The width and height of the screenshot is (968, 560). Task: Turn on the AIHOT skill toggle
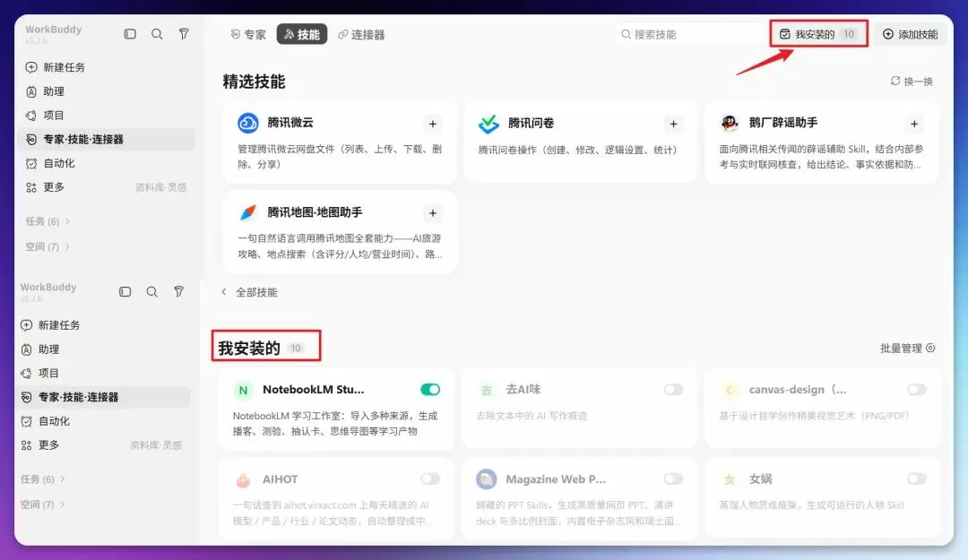430,479
